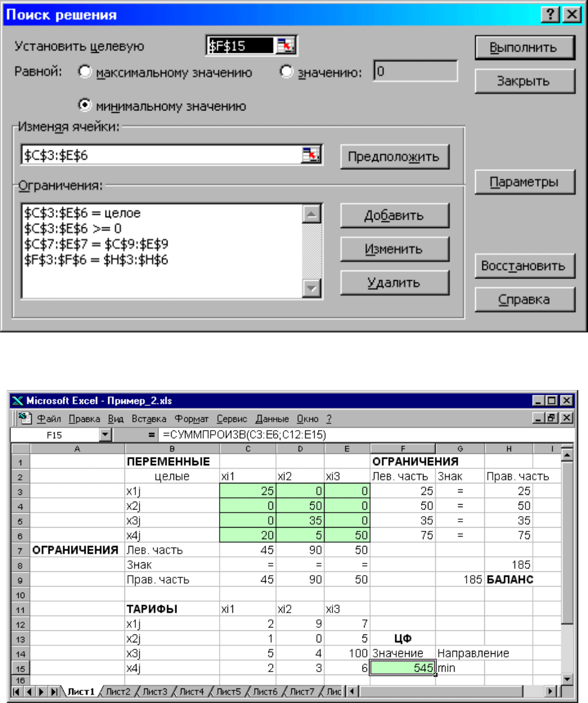Screen dimensions: 588x703
Task: Select the constraint '$C$3:$E$6 = целое'
Action: [82, 213]
